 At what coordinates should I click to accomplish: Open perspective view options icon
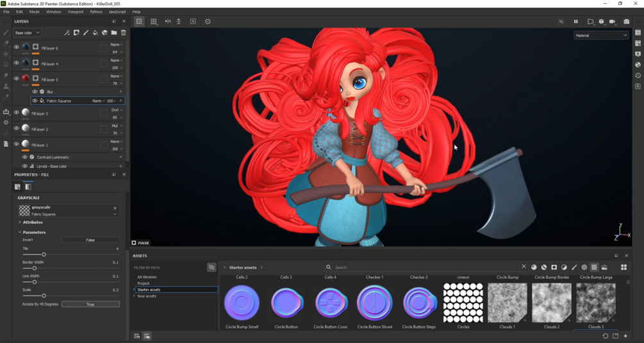click(591, 21)
